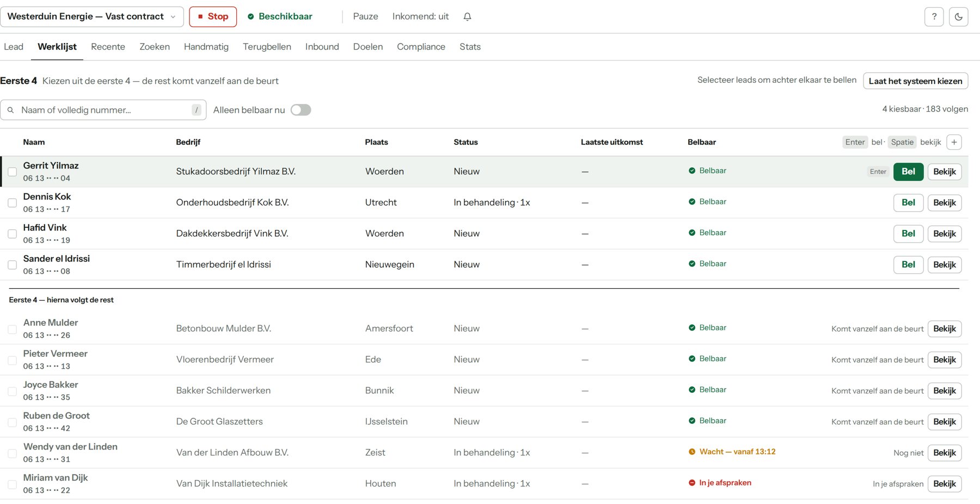Check the box for Sander el Idrissi
The width and height of the screenshot is (980, 504).
coord(12,265)
